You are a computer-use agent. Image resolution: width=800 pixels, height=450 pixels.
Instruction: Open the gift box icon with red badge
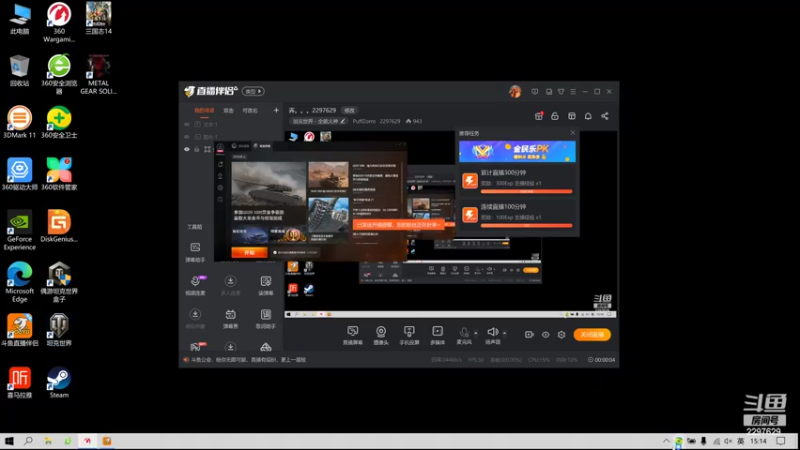tap(539, 116)
